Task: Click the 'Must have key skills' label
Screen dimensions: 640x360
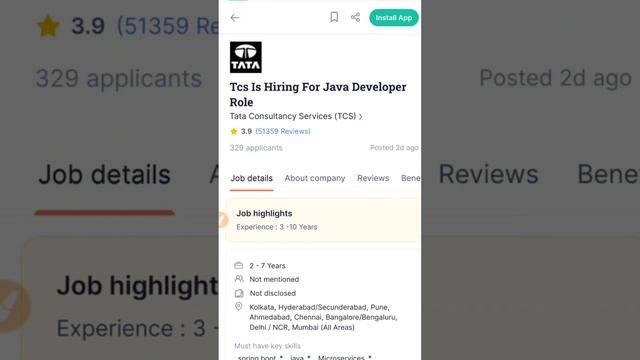Action: [x=267, y=346]
